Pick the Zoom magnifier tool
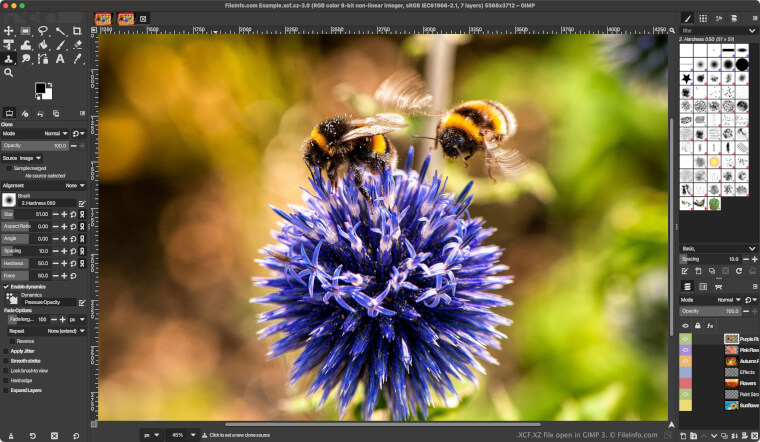This screenshot has height=442, width=760. [9, 72]
